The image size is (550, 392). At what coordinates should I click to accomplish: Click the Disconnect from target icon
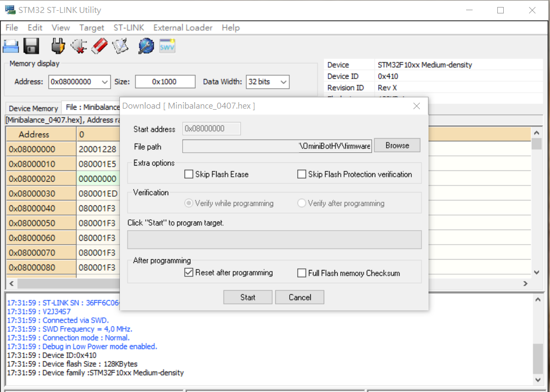pyautogui.click(x=79, y=46)
